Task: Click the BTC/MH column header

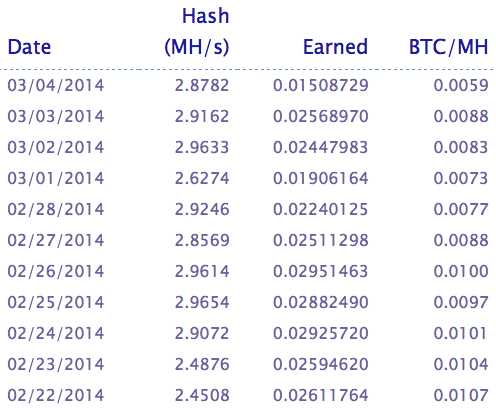Action: pyautogui.click(x=449, y=47)
